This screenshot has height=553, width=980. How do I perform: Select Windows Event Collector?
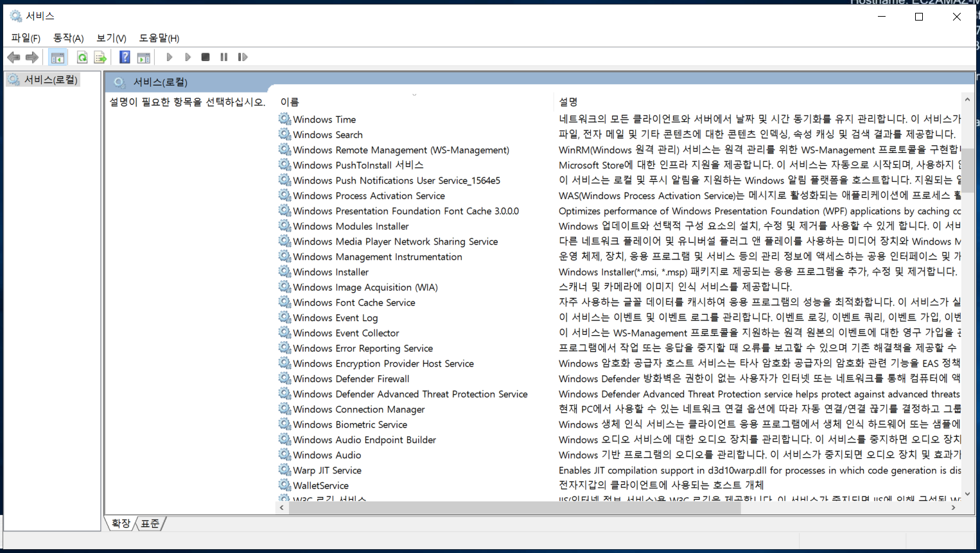[346, 333]
